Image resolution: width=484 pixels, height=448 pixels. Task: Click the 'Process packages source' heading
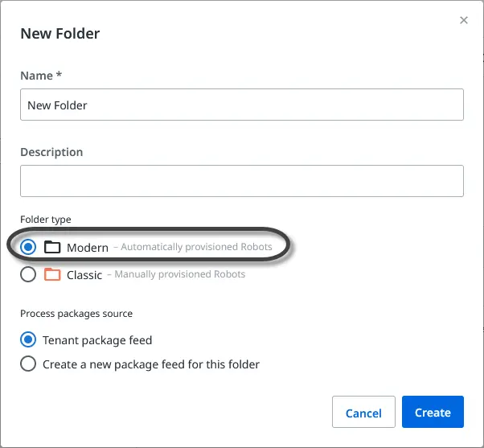[76, 314]
